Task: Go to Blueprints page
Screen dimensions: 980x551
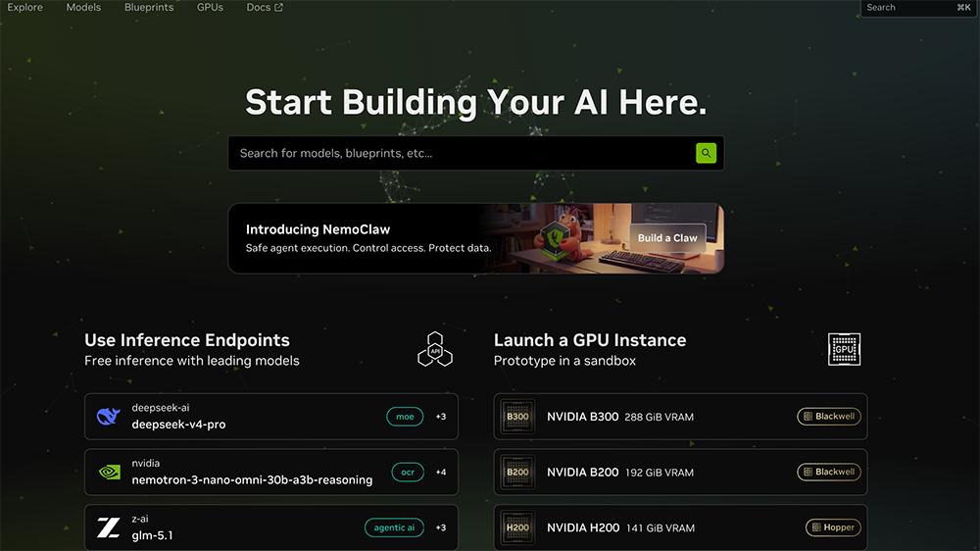Action: (x=149, y=8)
